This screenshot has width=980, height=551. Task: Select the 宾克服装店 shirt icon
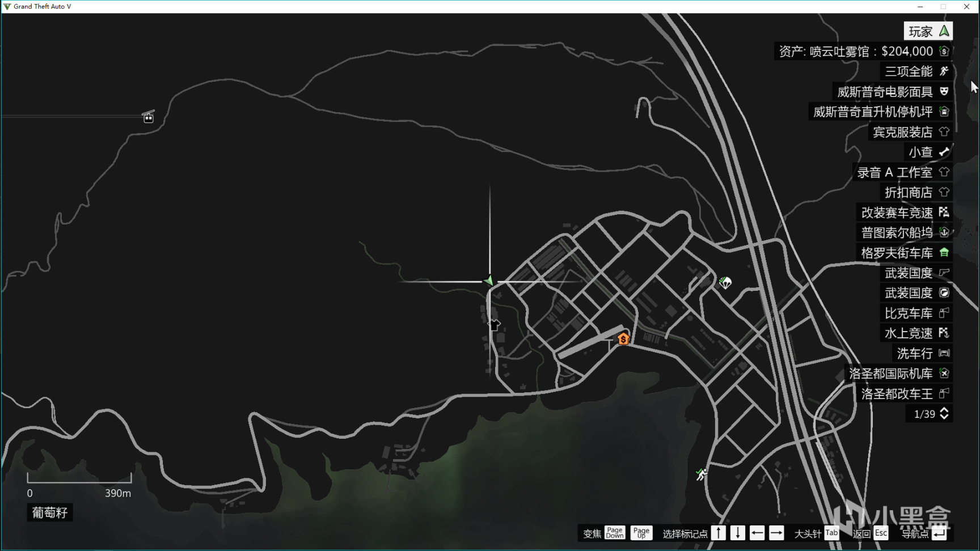[x=944, y=132]
